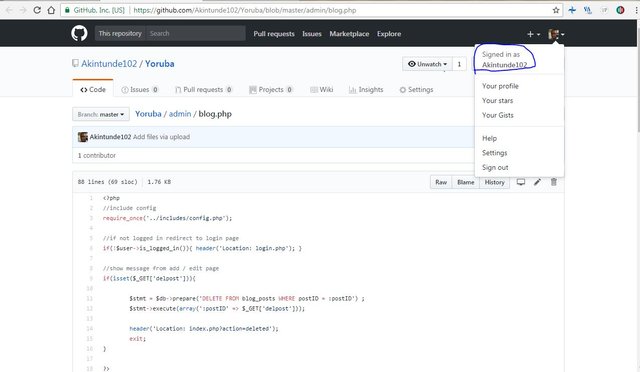Viewport: 640px width, 372px height.
Task: Open the repository Settings tab
Action: coord(416,89)
